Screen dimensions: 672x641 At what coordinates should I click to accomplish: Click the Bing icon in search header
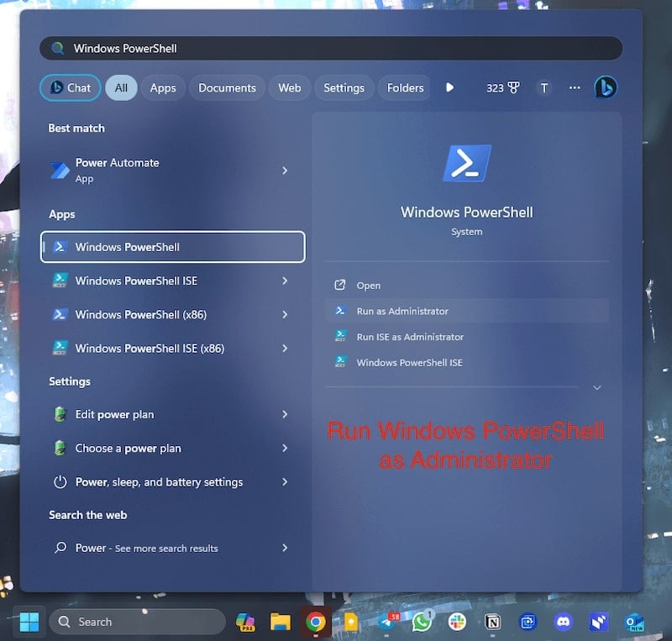(x=605, y=87)
